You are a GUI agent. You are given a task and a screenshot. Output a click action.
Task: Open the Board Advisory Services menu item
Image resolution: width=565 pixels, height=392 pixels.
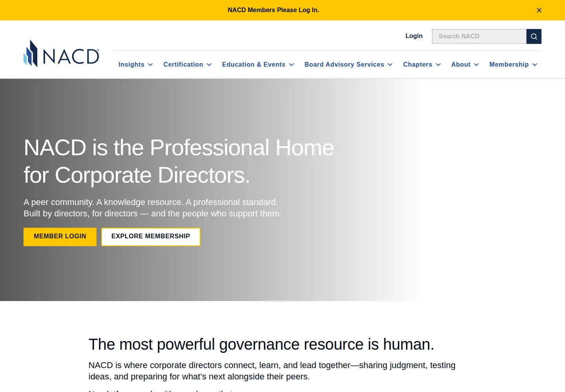(344, 65)
